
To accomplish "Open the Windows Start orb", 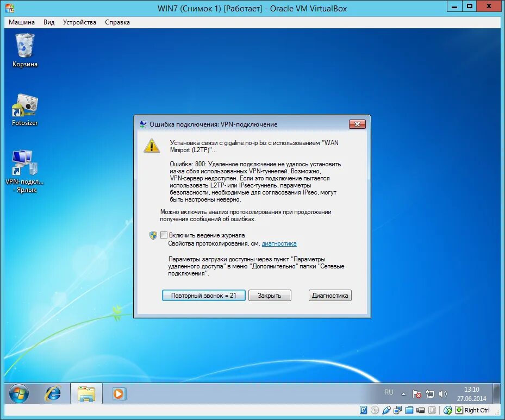I will coord(18,393).
